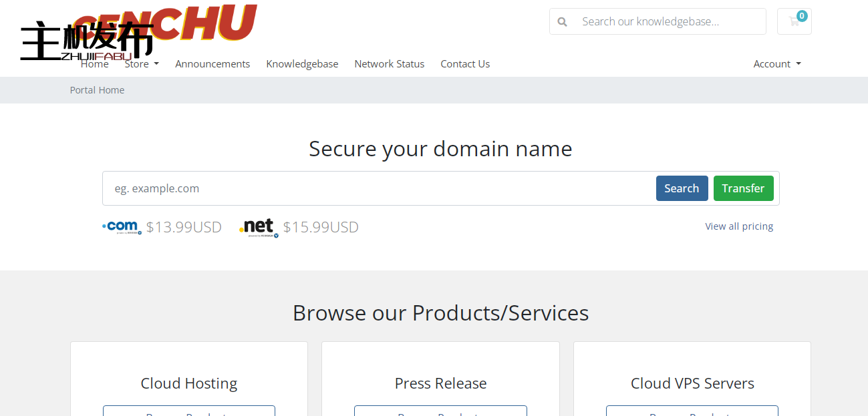This screenshot has height=416, width=868.
Task: Expand the Account dropdown
Action: (776, 63)
